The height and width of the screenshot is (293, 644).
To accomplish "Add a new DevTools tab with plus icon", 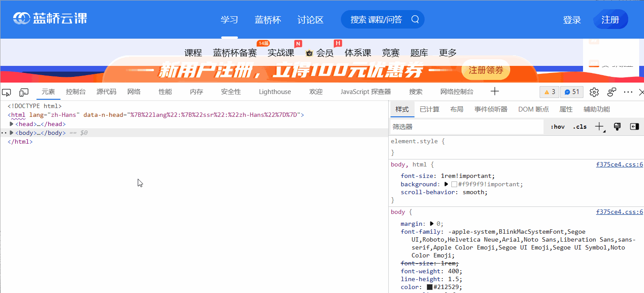I will [495, 91].
